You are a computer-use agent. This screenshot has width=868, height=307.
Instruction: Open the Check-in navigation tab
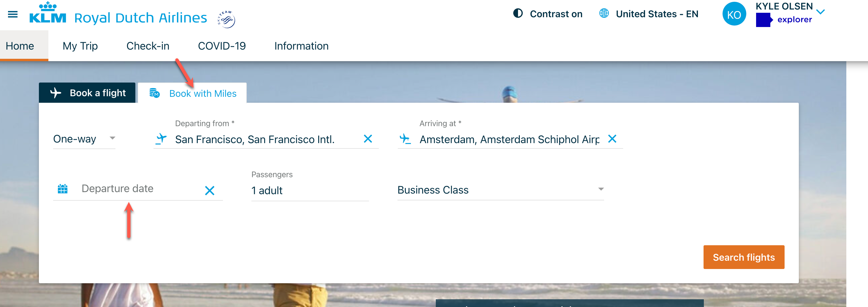(x=148, y=46)
